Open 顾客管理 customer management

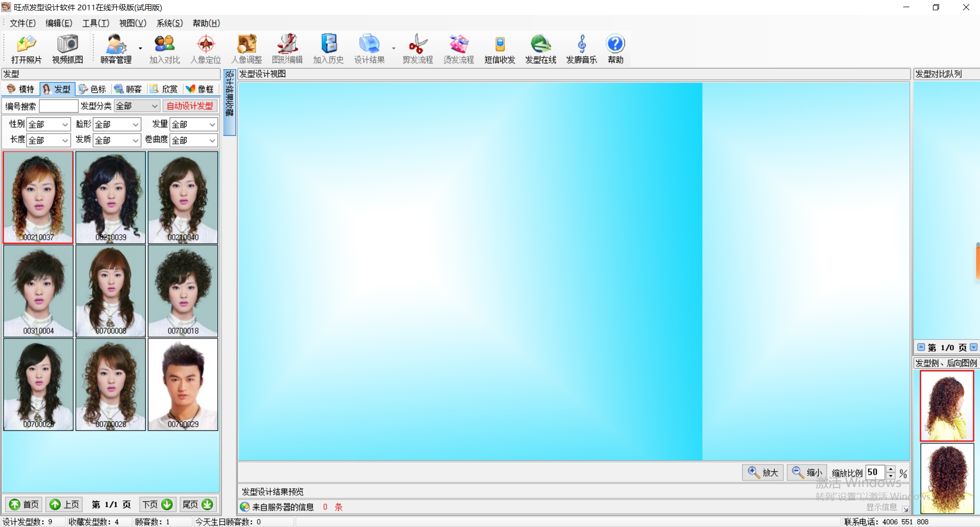pyautogui.click(x=116, y=49)
